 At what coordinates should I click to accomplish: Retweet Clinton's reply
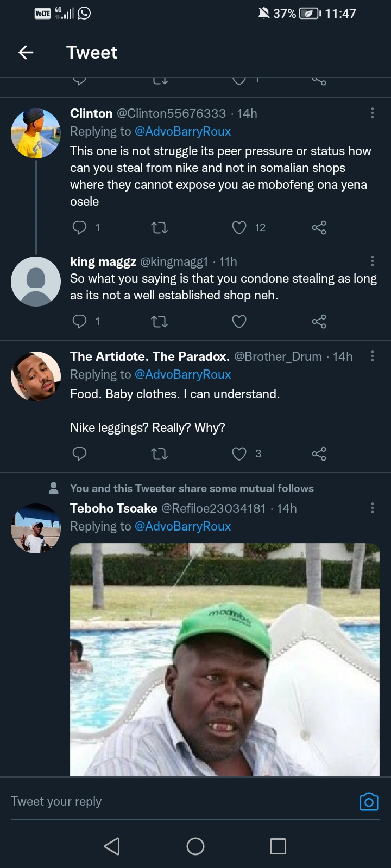coord(159,228)
